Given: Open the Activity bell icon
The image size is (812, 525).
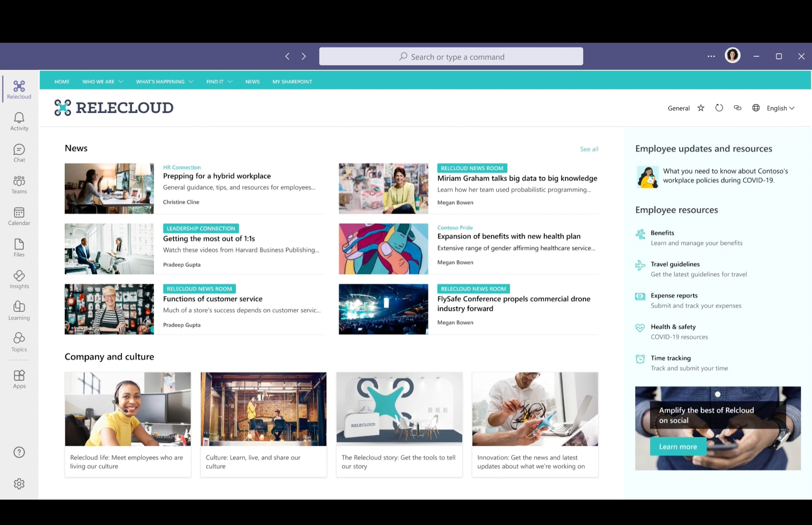Looking at the screenshot, I should [x=19, y=121].
